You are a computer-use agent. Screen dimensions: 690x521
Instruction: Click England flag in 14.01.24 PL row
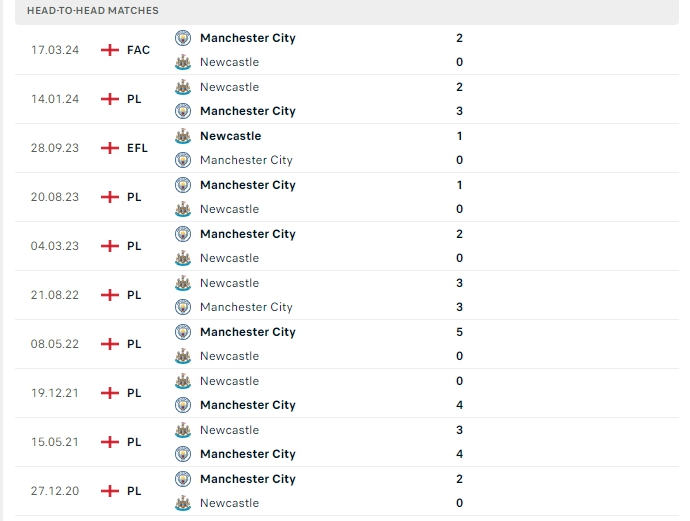click(110, 99)
